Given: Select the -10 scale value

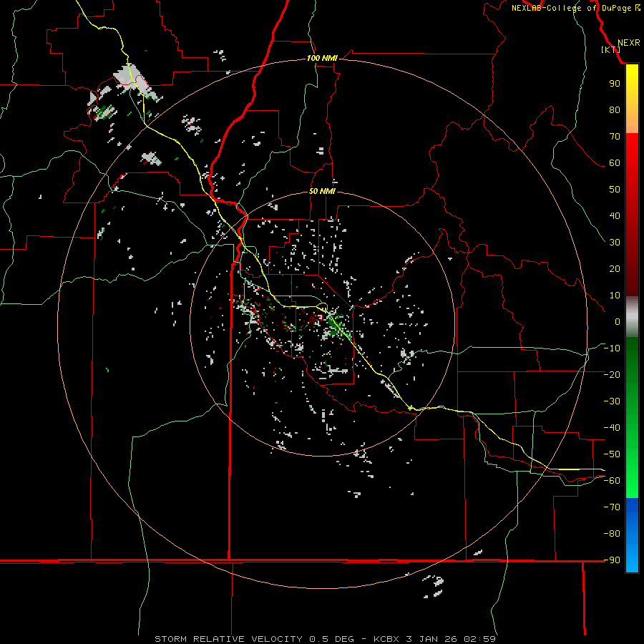Looking at the screenshot, I should pyautogui.click(x=612, y=348).
